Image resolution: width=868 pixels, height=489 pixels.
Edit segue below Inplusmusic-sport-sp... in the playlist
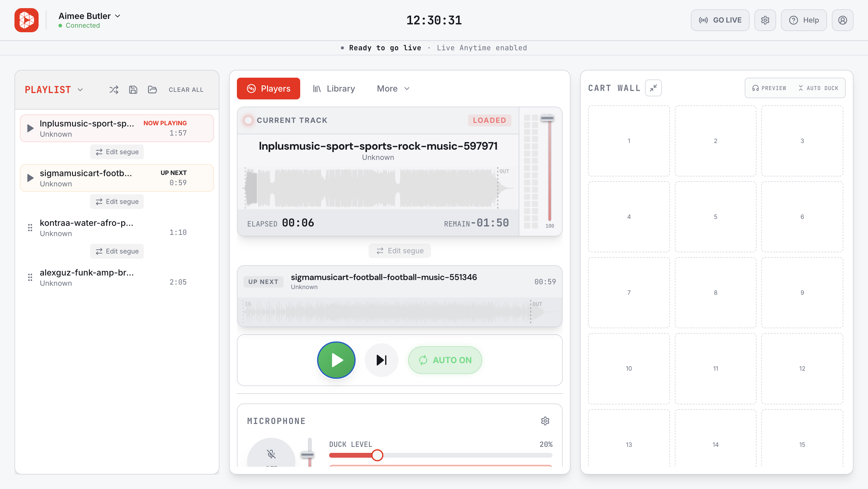(117, 152)
